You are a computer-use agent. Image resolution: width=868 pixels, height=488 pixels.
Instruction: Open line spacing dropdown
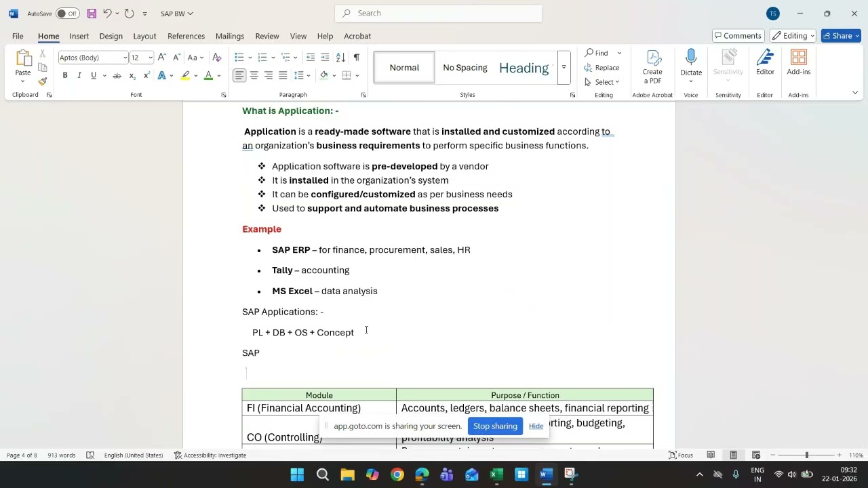(x=302, y=75)
